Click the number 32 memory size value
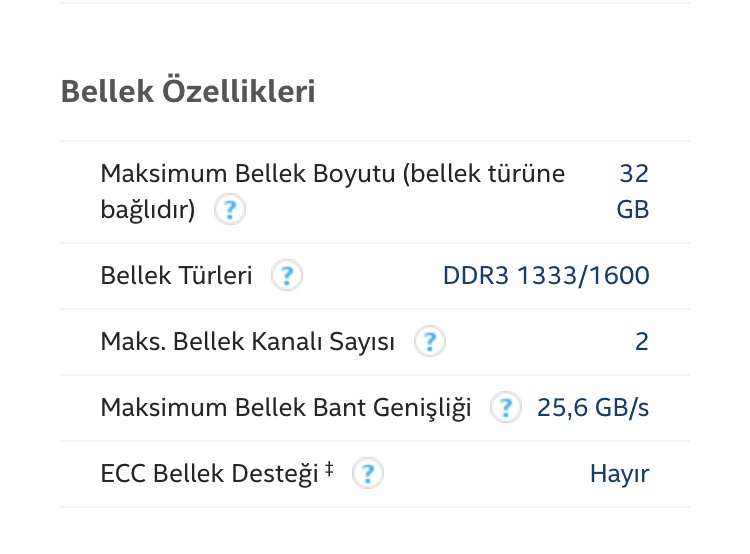 (x=634, y=173)
